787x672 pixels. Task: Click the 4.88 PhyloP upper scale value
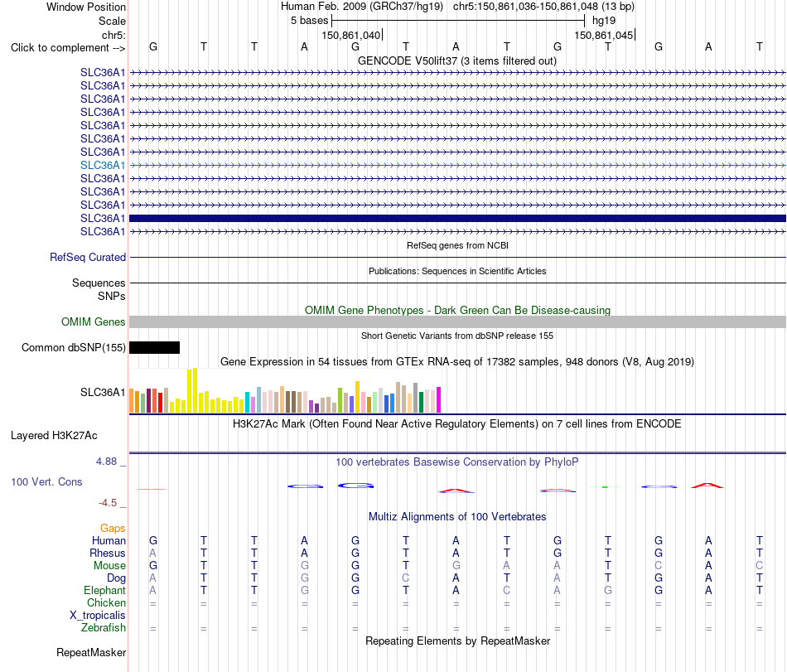tap(106, 462)
